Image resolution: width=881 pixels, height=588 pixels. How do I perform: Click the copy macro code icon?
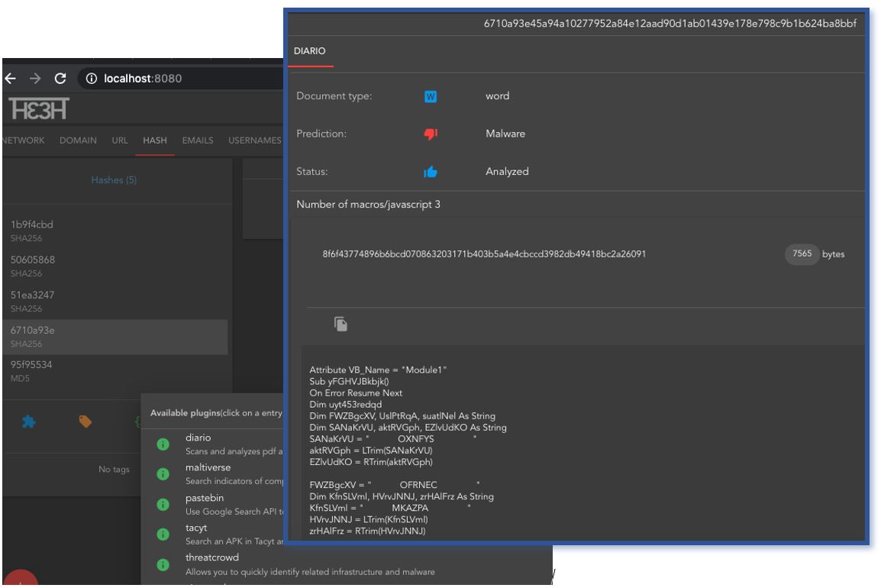tap(340, 325)
